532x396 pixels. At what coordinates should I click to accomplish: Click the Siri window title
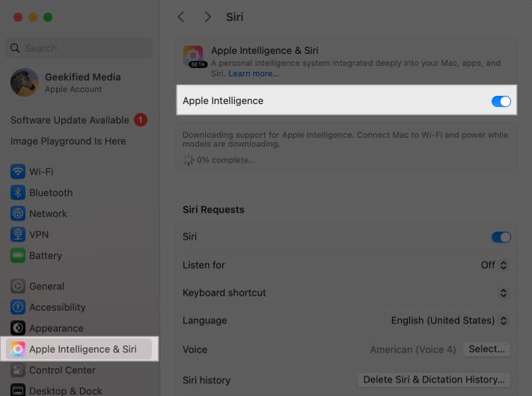click(x=235, y=17)
